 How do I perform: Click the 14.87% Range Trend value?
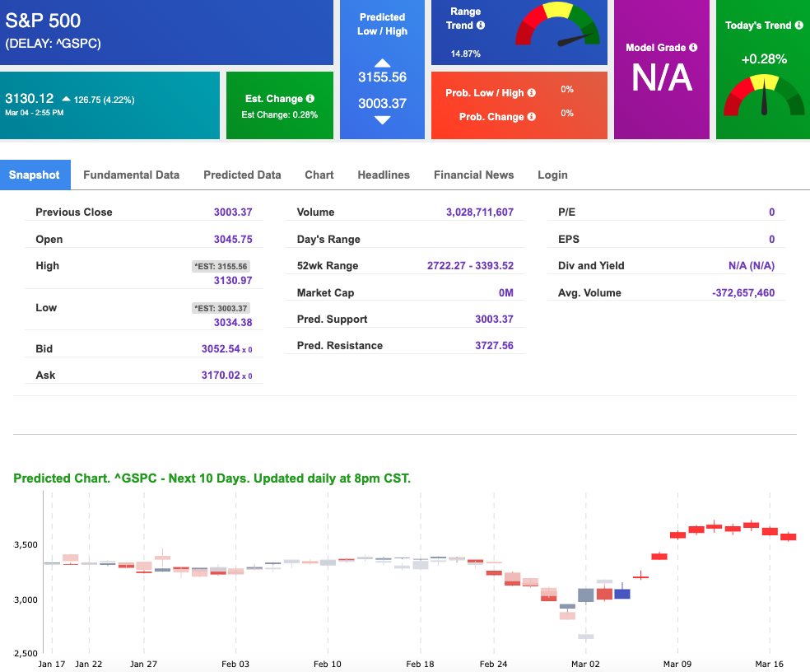pyautogui.click(x=465, y=54)
